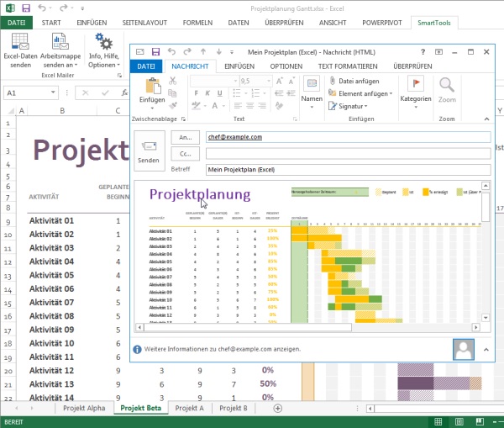This screenshot has width=504, height=428.
Task: Click the Senden button
Action: point(150,151)
